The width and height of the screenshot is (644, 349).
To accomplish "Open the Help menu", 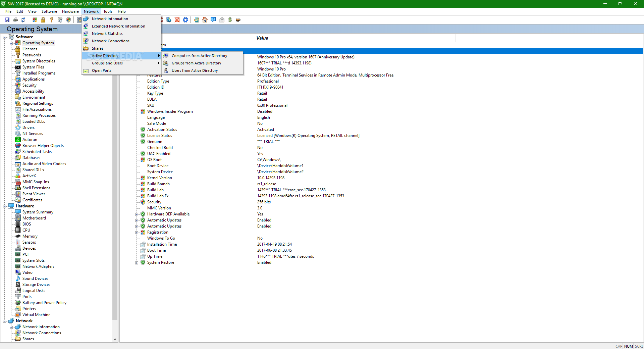I will [x=122, y=11].
